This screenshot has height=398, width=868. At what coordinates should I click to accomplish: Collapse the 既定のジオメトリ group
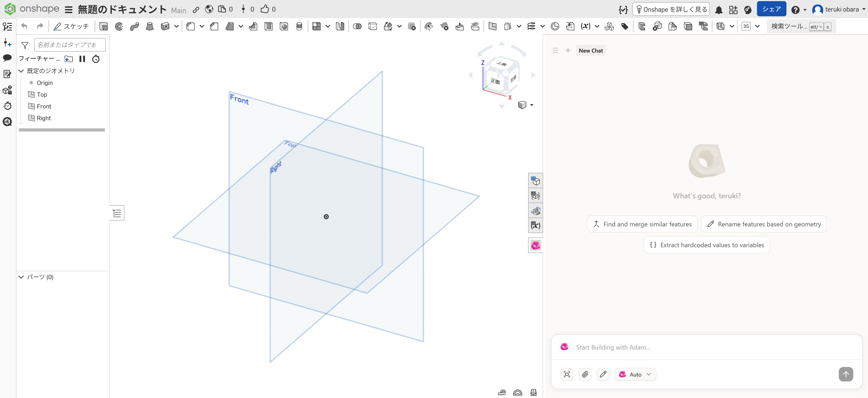[x=21, y=71]
